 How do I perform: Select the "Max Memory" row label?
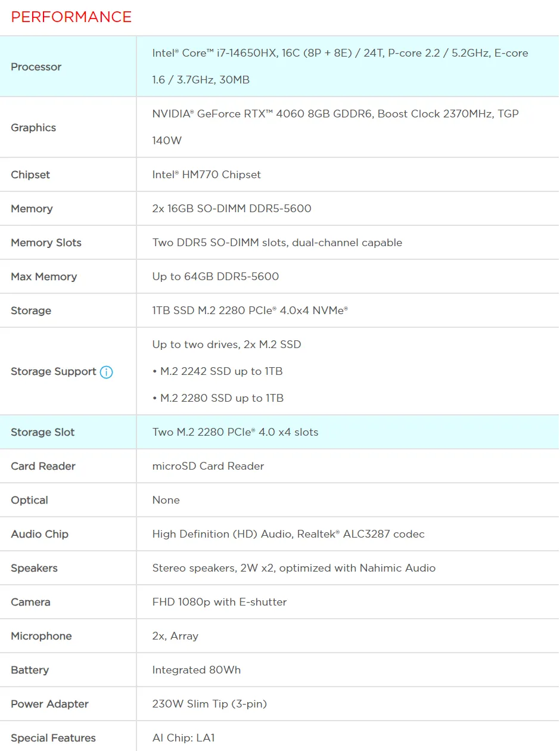(x=43, y=277)
